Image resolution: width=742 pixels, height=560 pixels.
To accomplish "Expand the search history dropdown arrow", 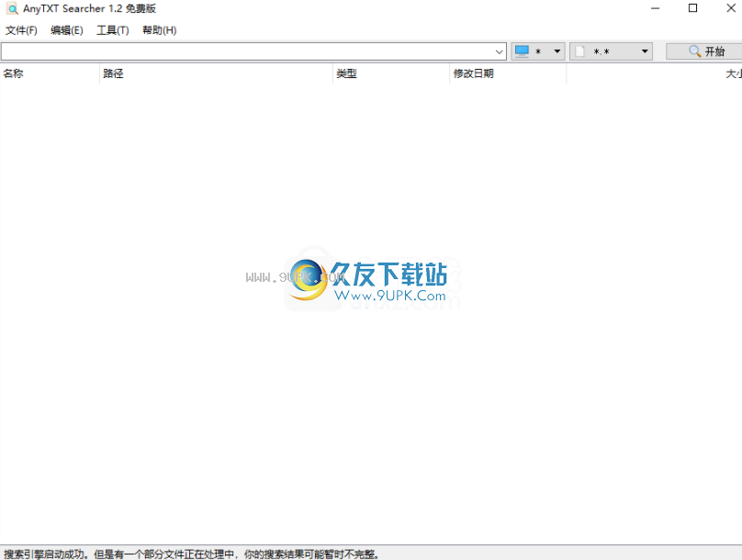I will coord(500,51).
